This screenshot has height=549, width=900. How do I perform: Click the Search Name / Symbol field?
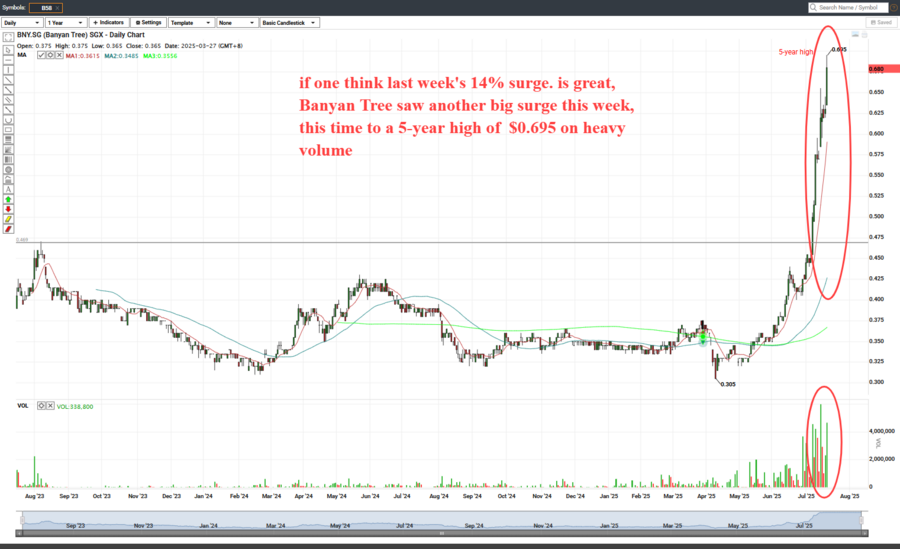coord(848,7)
